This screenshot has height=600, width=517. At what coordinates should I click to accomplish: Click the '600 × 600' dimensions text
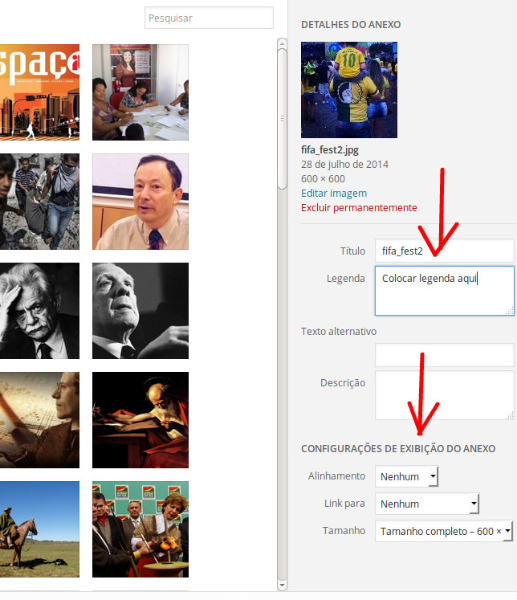coord(323,179)
